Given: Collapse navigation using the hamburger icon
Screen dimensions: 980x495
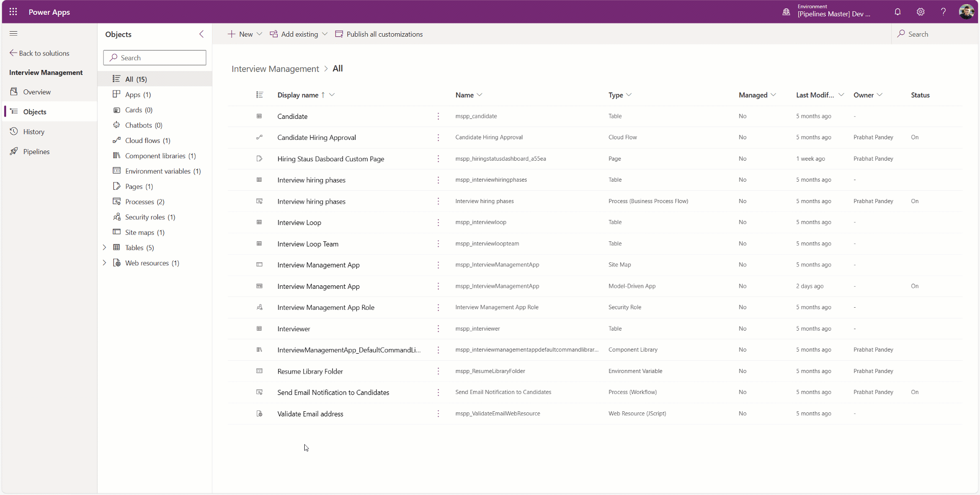Looking at the screenshot, I should (14, 33).
